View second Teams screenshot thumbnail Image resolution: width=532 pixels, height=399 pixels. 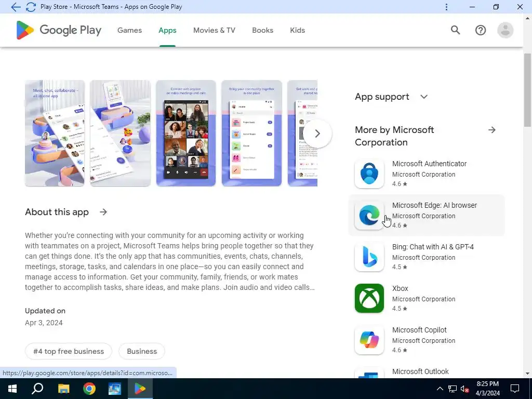(120, 134)
